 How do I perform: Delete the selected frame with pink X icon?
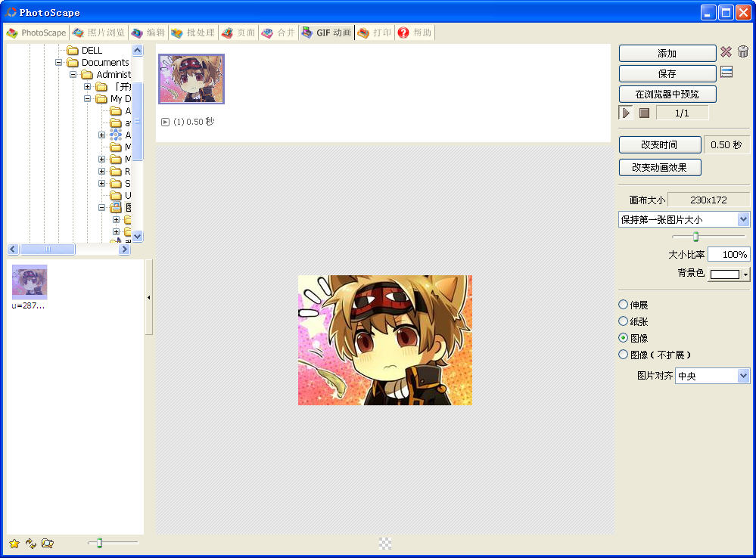point(726,52)
